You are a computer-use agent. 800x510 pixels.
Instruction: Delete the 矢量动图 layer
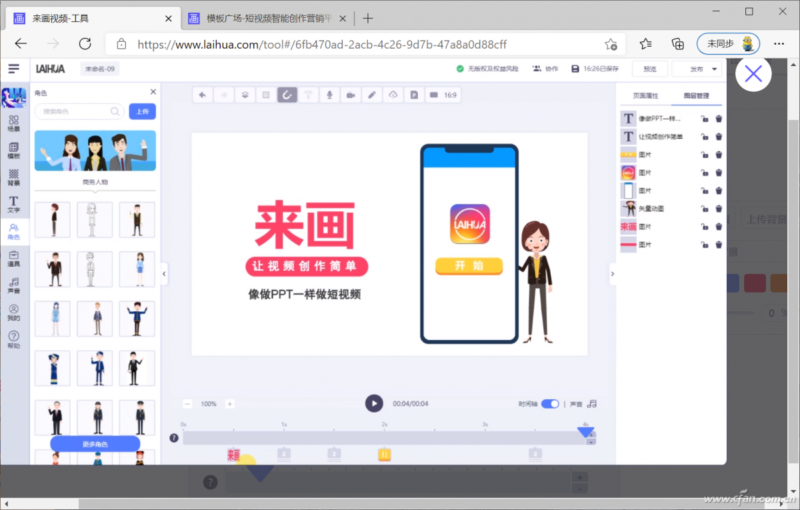point(719,209)
